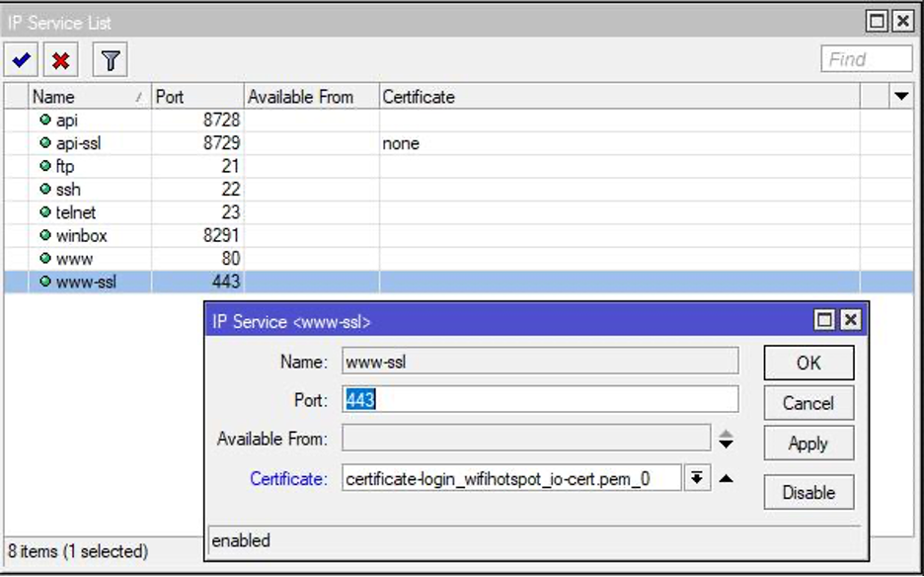Click into the Find search box
This screenshot has height=577, width=924.
coord(867,59)
